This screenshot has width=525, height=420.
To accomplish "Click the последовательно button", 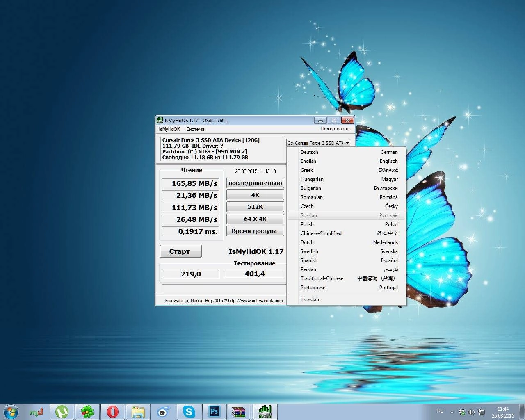I will pyautogui.click(x=255, y=183).
